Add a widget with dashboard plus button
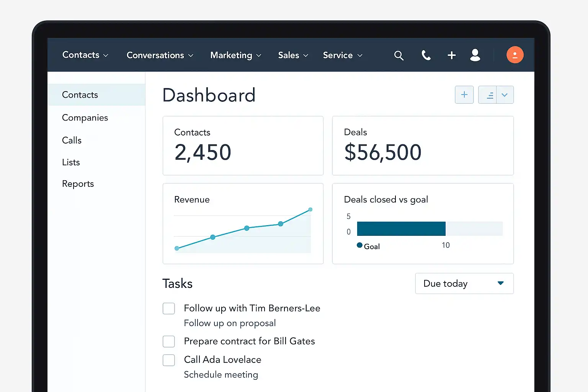 (464, 95)
